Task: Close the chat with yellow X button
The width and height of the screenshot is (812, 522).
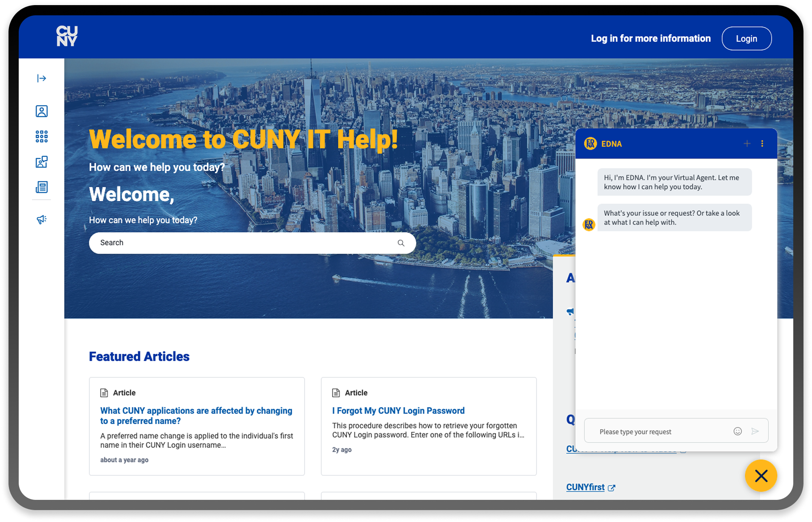Action: 761,476
